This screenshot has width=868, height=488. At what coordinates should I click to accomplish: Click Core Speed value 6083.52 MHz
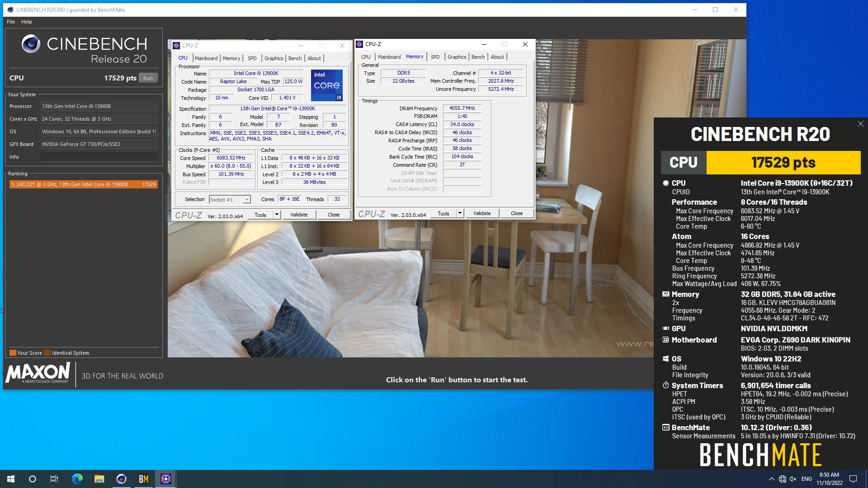[231, 158]
